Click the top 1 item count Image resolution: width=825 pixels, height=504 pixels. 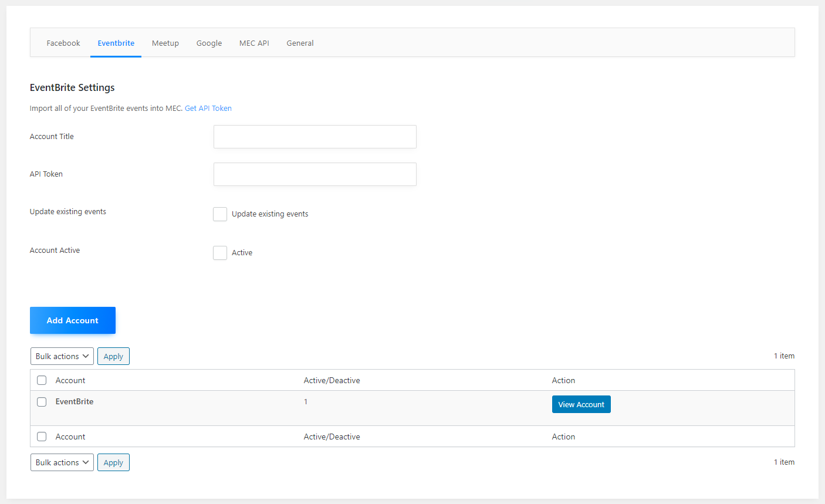(784, 356)
